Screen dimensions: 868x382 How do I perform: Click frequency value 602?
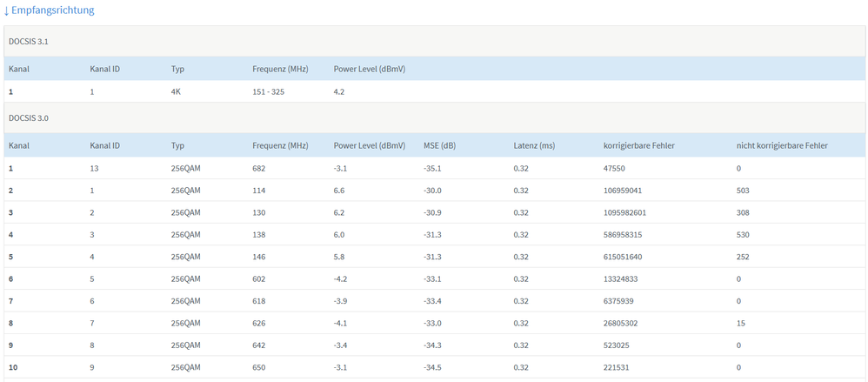[259, 279]
